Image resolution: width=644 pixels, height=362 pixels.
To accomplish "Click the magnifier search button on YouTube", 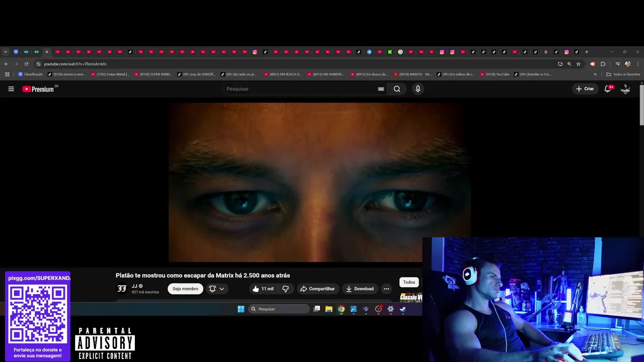I will [397, 89].
